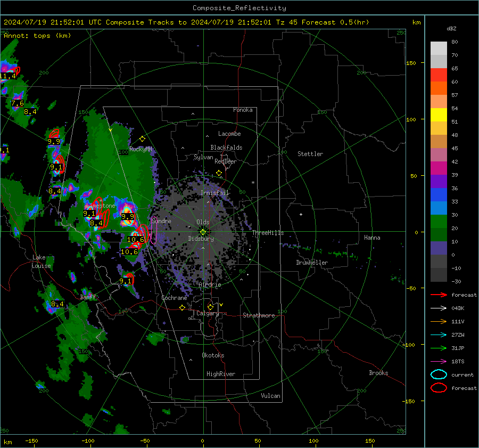Click the Ponoka city label
479x448 pixels.
click(x=243, y=110)
